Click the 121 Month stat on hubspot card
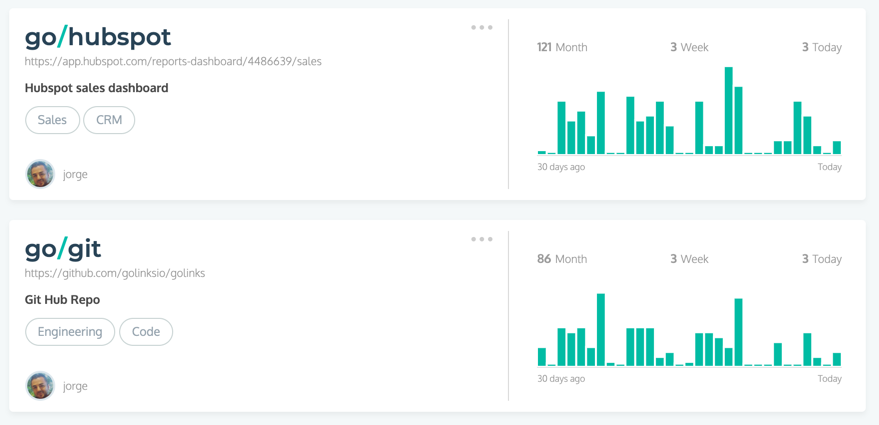 pyautogui.click(x=562, y=47)
